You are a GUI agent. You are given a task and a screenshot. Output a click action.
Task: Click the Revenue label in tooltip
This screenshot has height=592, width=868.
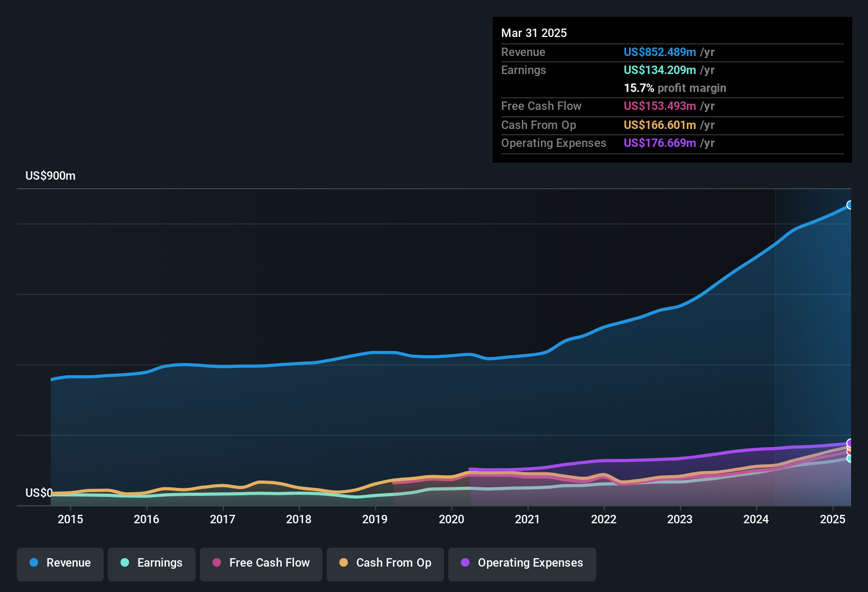tap(523, 52)
